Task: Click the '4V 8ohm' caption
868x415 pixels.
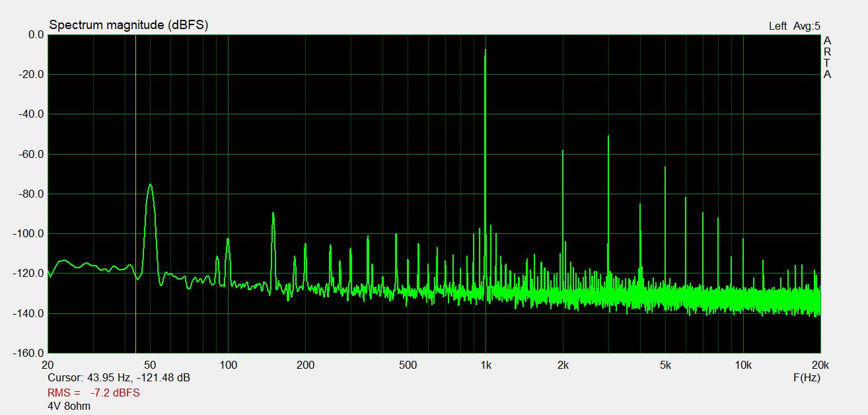Action: pos(69,406)
